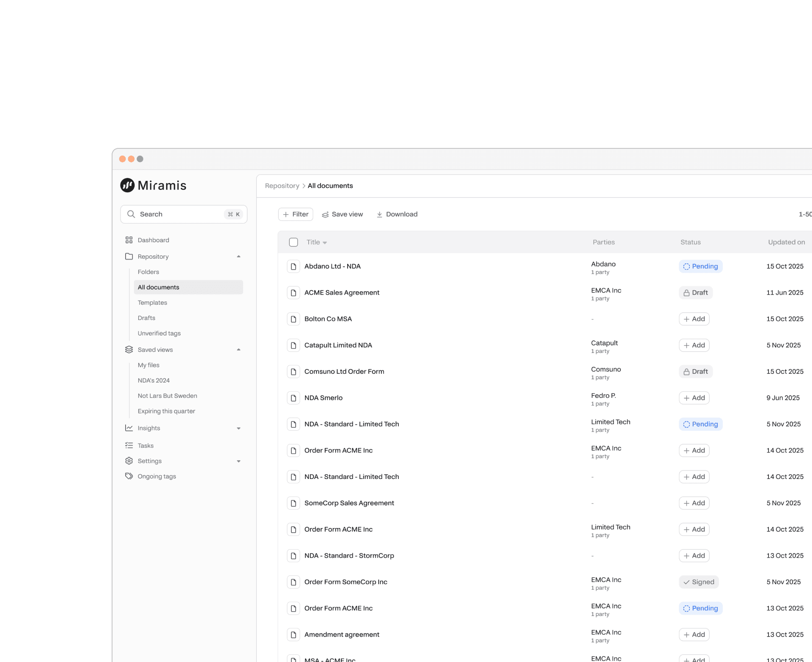Viewport: 812px width, 662px height.
Task: Click document icon for Abdano Ltd - NDA
Action: pyautogui.click(x=294, y=266)
